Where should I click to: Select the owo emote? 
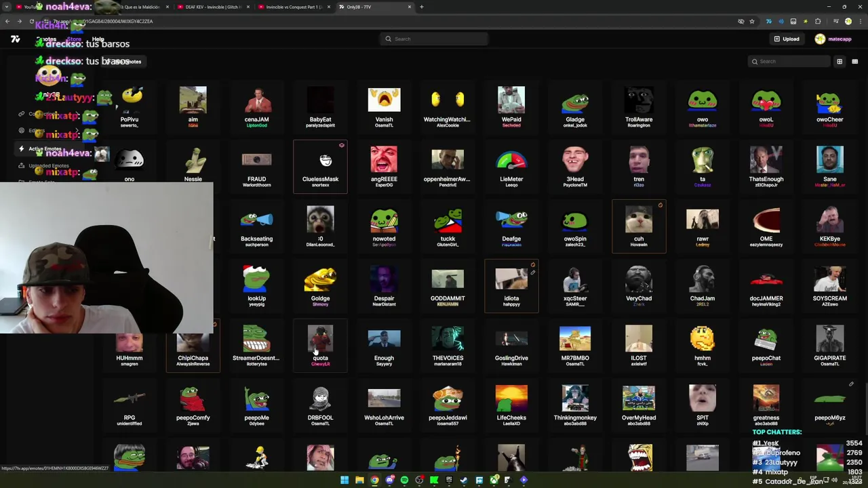pyautogui.click(x=703, y=107)
